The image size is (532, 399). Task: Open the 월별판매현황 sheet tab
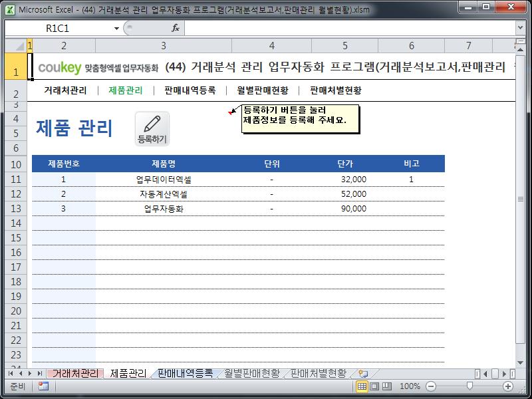(252, 374)
